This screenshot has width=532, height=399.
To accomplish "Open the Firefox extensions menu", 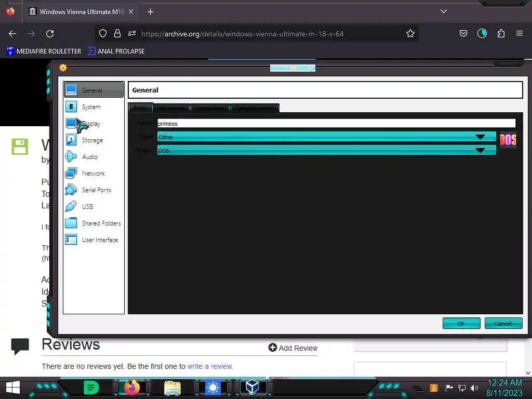I will pos(501,34).
